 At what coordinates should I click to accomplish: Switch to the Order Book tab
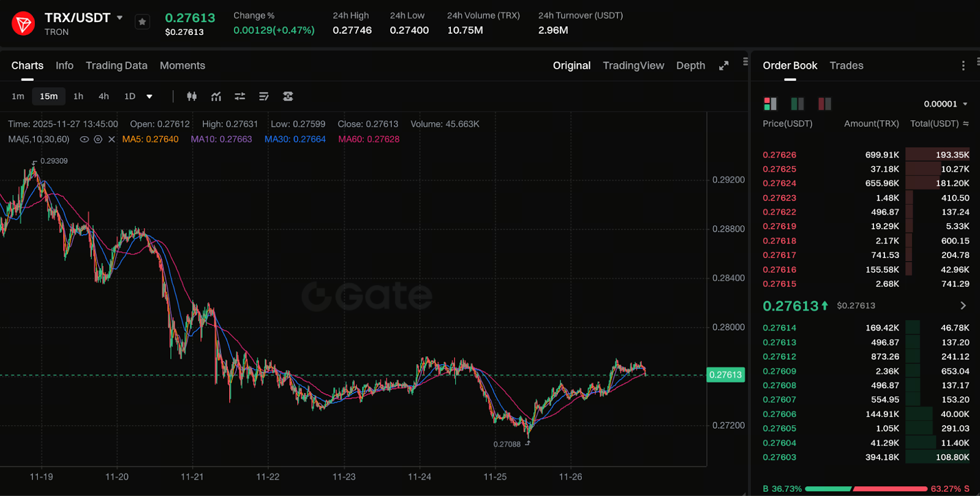pyautogui.click(x=790, y=66)
